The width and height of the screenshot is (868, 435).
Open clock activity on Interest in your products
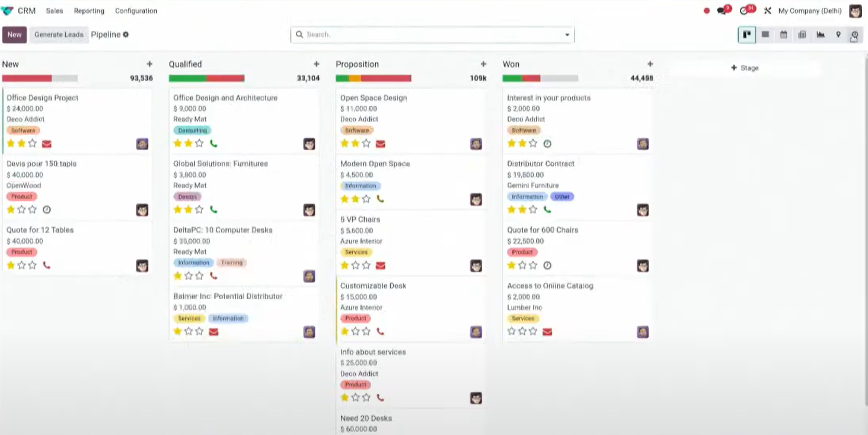tap(547, 144)
